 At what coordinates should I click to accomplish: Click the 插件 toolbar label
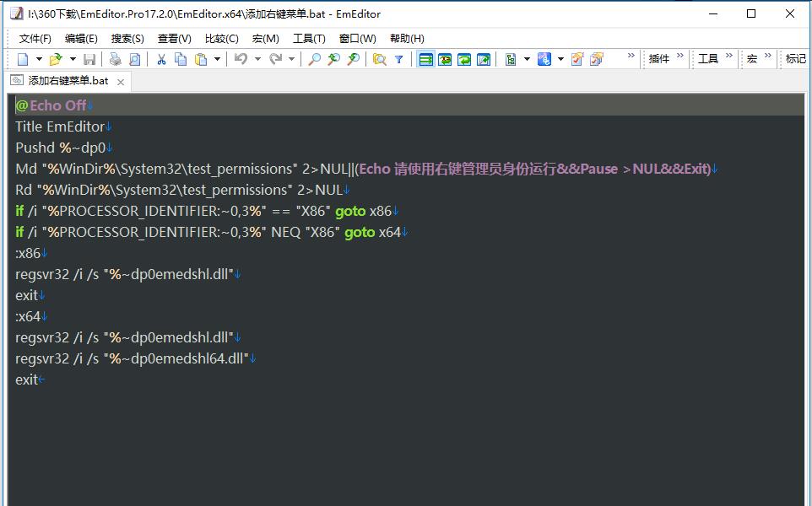[659, 59]
